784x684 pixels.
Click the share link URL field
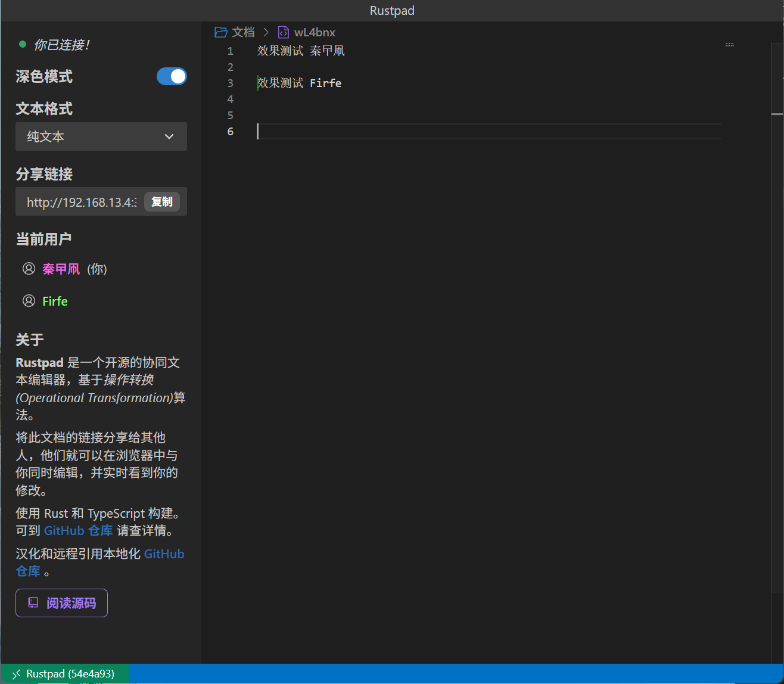(x=81, y=202)
